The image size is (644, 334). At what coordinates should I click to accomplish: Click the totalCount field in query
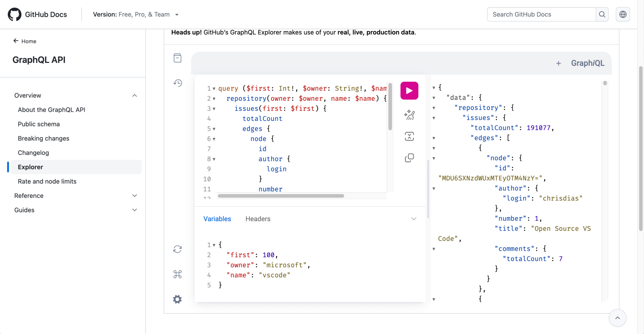click(262, 119)
